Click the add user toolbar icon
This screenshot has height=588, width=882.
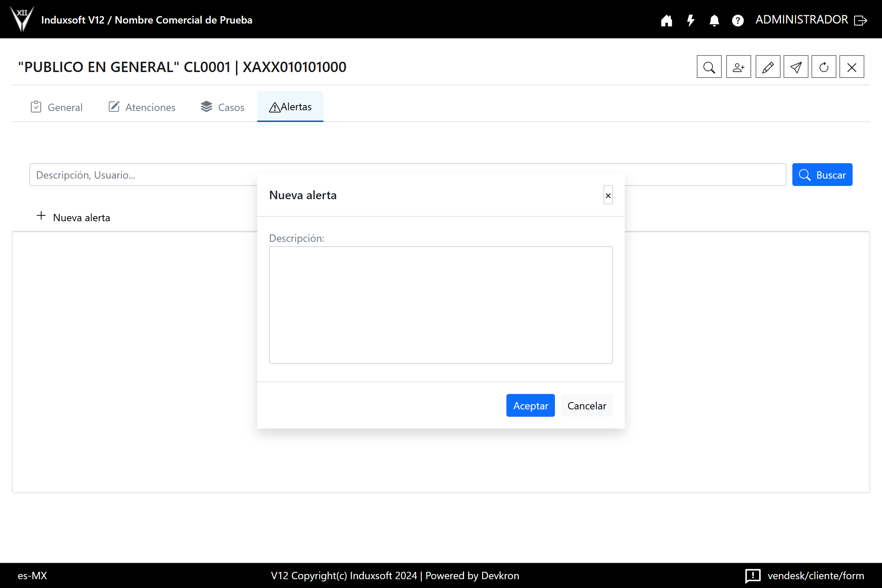(x=738, y=67)
